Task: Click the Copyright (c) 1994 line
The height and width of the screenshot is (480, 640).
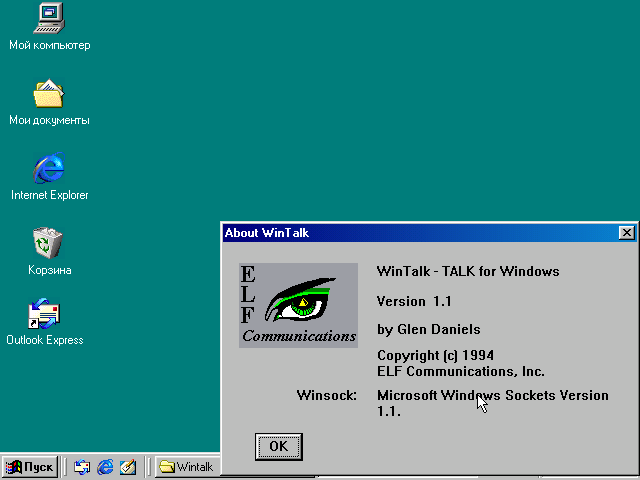Action: 435,355
